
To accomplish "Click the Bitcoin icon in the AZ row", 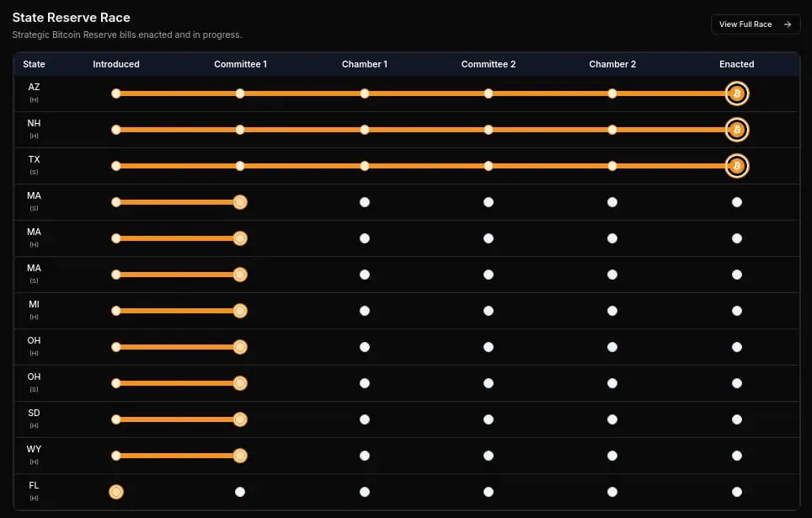I will tap(736, 93).
